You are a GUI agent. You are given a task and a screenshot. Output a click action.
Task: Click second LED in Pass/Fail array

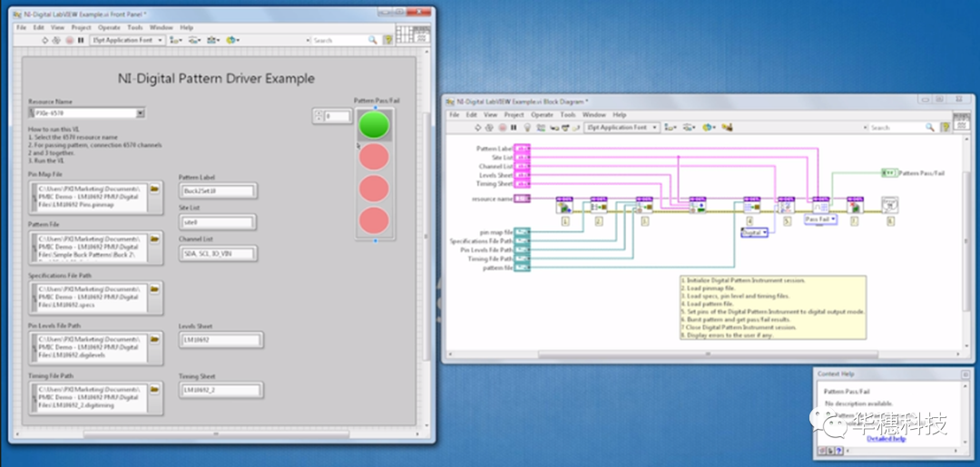pos(374,157)
